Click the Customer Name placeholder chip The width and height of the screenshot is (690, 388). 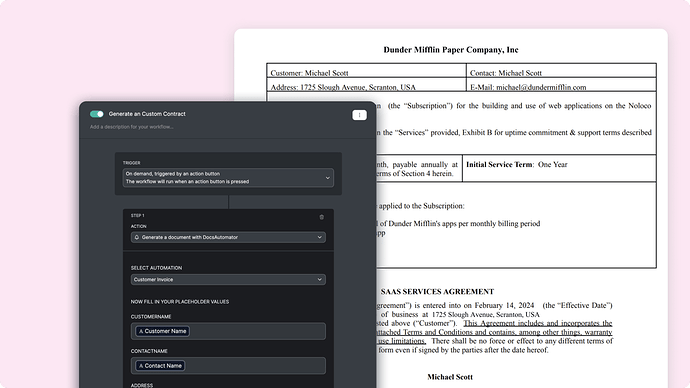tap(162, 331)
